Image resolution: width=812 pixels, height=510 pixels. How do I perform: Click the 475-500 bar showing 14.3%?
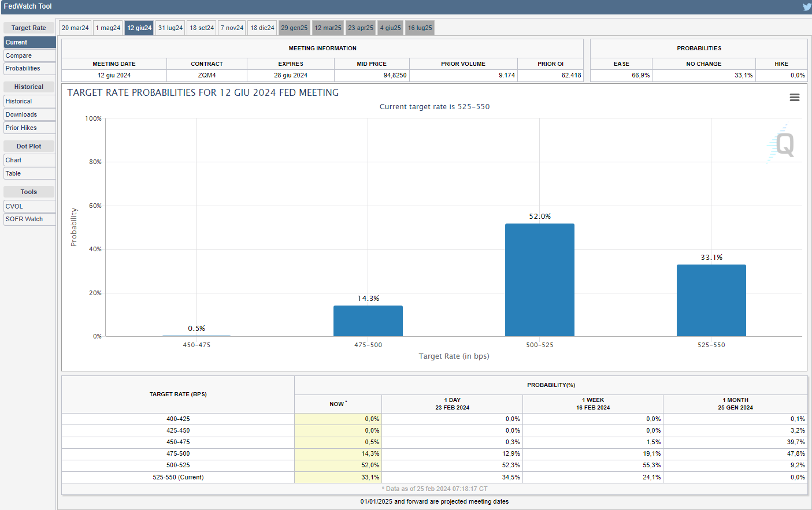pos(368,321)
